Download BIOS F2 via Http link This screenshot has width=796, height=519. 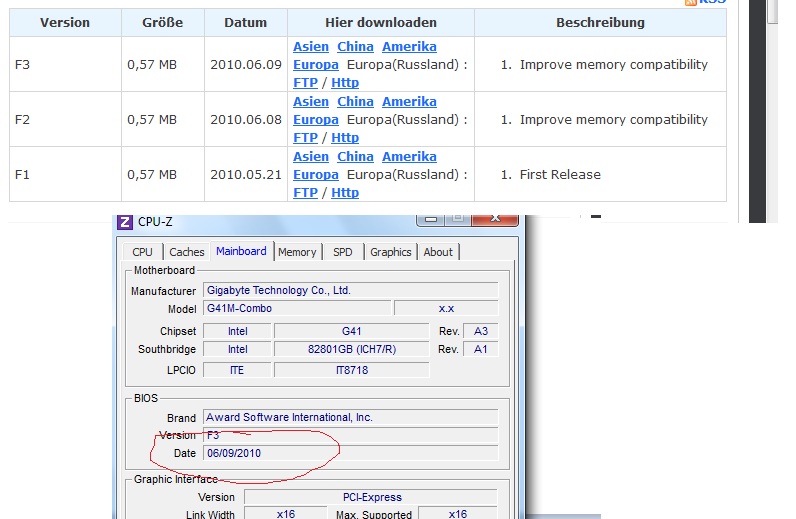(x=345, y=138)
